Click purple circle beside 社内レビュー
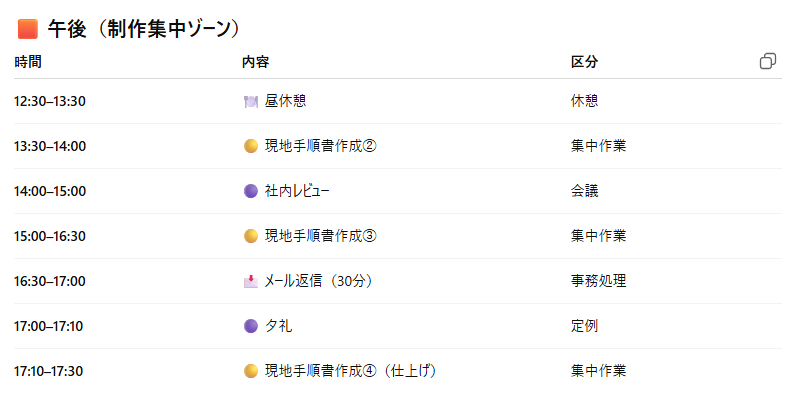Screen dimensions: 793x414 click(x=251, y=191)
